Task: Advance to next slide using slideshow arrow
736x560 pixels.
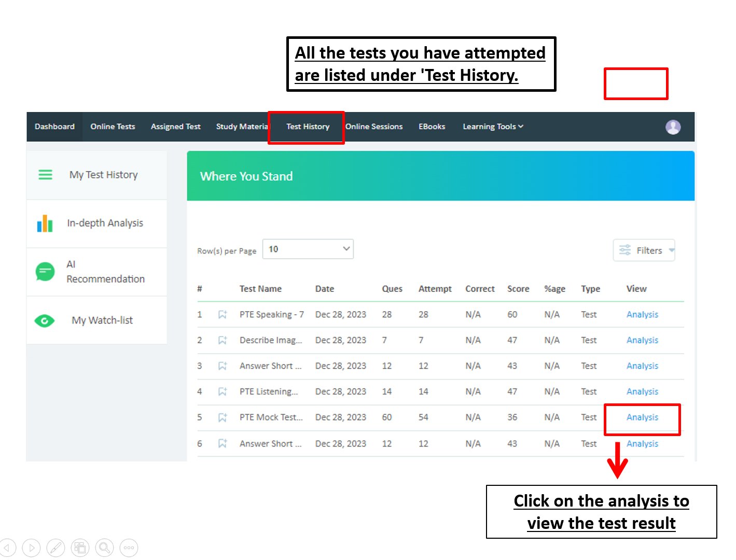Action: [x=32, y=548]
